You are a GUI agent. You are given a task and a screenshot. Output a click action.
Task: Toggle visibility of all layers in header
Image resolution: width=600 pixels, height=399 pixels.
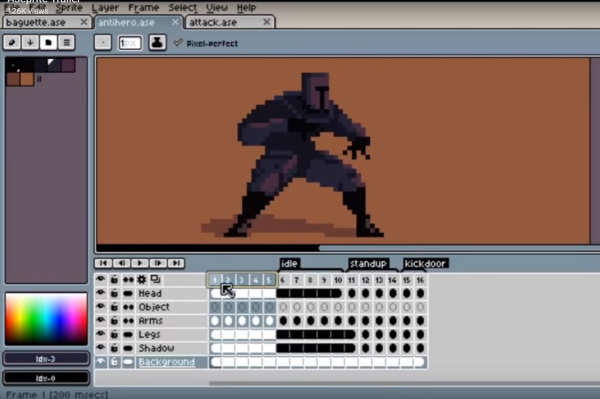(x=101, y=280)
